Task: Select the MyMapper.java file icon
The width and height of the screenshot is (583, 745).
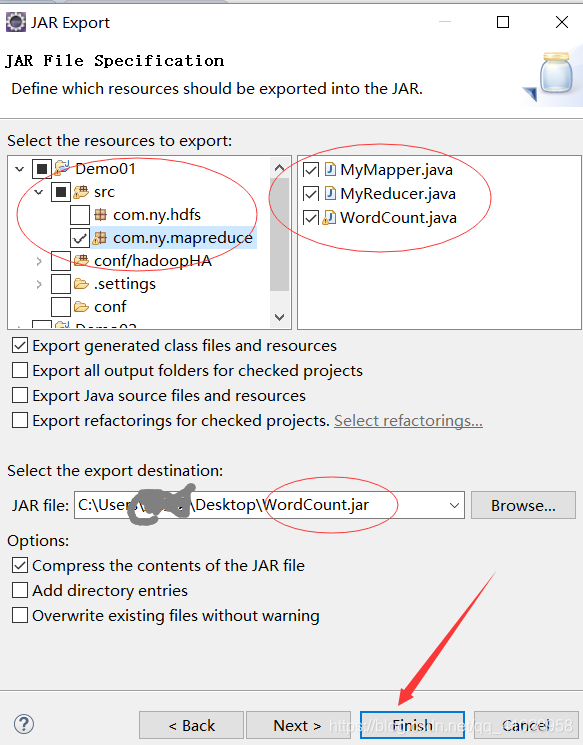Action: tap(330, 169)
